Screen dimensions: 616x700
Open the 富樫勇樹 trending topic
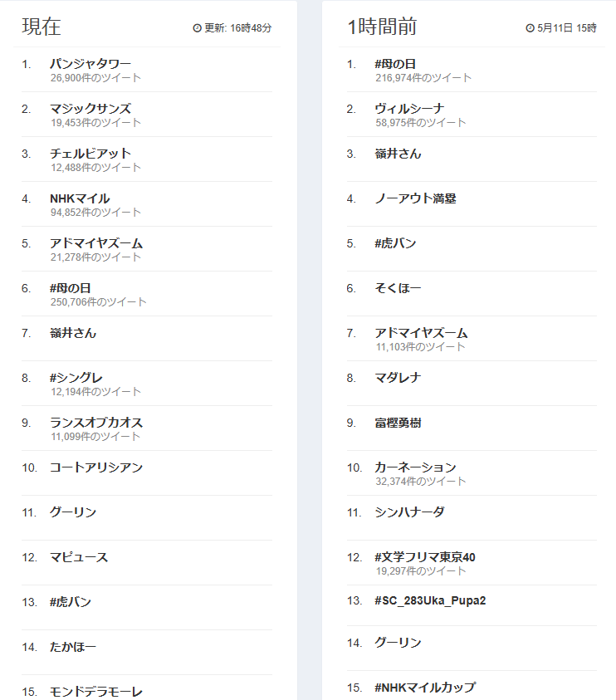tap(398, 423)
